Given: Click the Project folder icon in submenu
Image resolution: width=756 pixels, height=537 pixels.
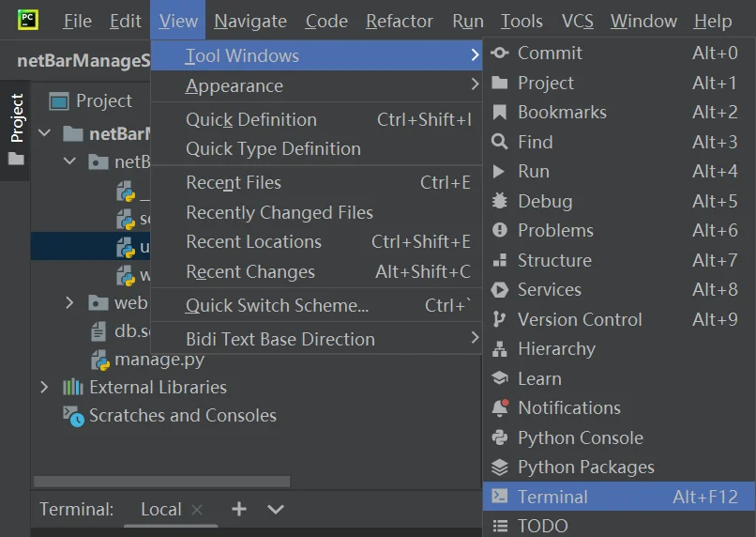Looking at the screenshot, I should [x=500, y=83].
